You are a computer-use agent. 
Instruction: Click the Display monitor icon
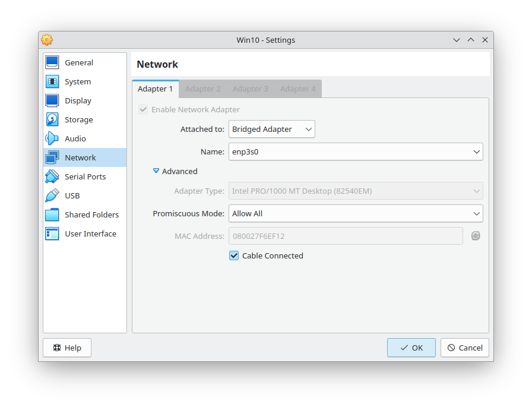pos(52,100)
